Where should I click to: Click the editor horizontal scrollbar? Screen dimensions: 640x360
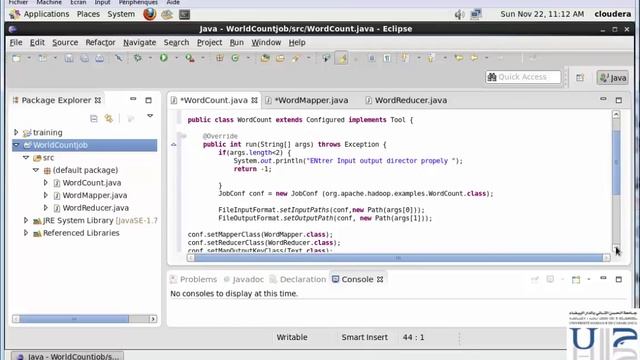(398, 258)
